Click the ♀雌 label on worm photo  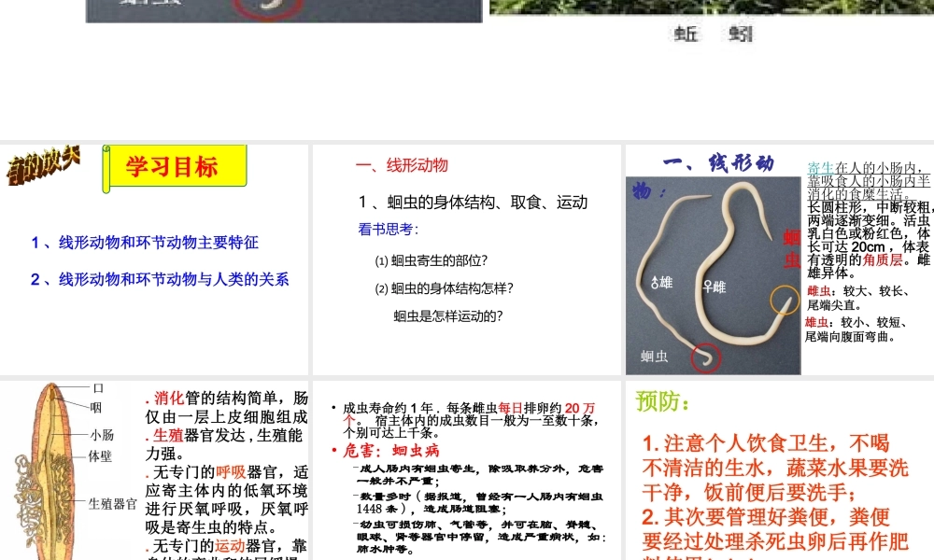tap(715, 287)
